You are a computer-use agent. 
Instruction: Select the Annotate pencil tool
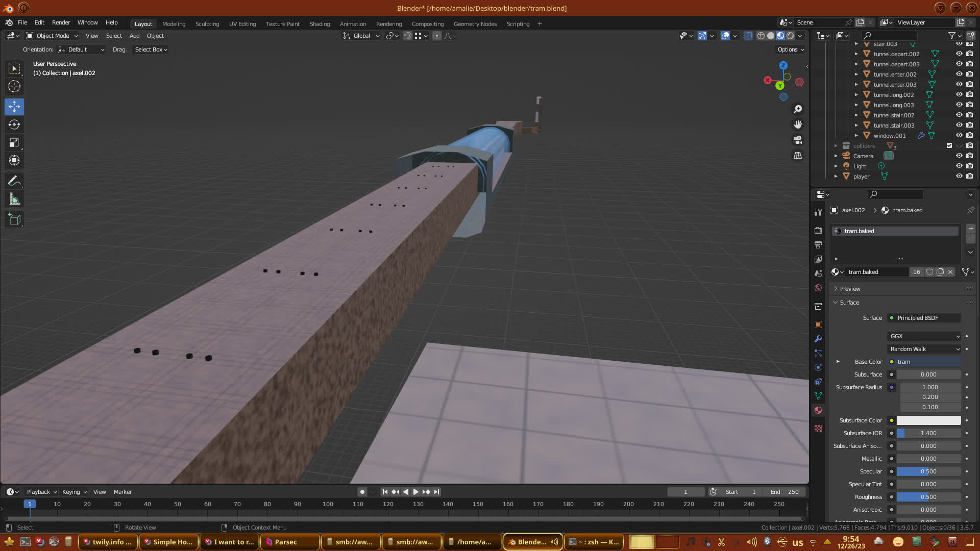pyautogui.click(x=14, y=181)
